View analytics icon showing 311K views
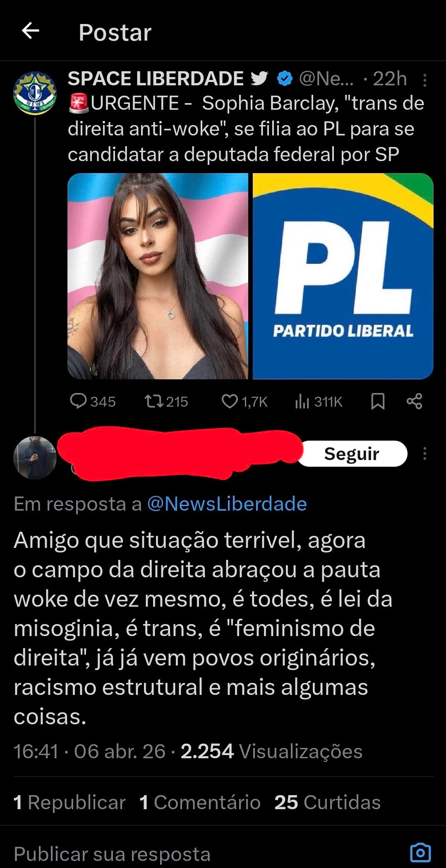The image size is (446, 868). pyautogui.click(x=319, y=401)
